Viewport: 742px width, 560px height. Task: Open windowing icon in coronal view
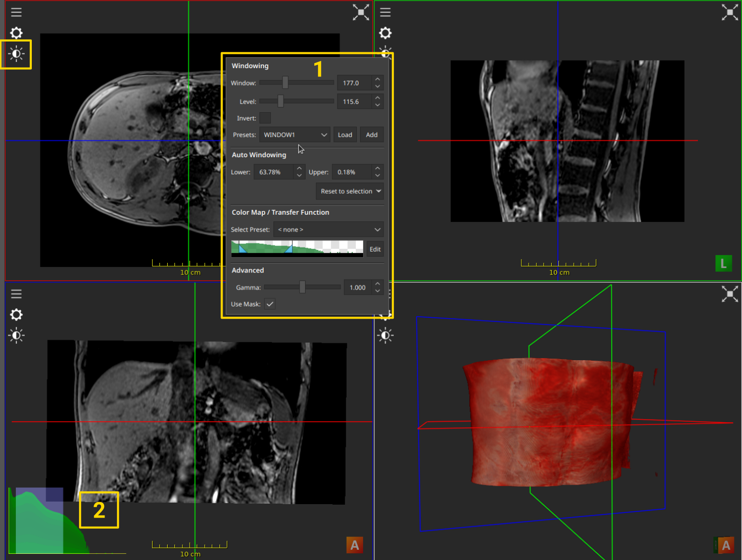click(16, 336)
